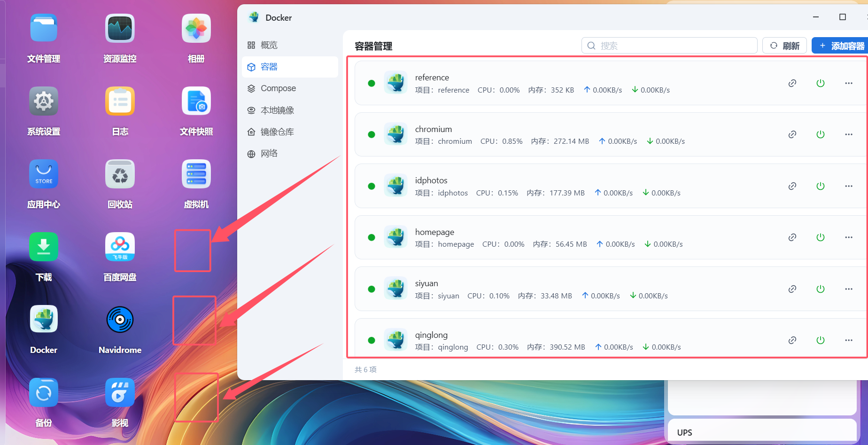868x445 pixels.
Task: Minimize the Docker window
Action: (x=816, y=17)
